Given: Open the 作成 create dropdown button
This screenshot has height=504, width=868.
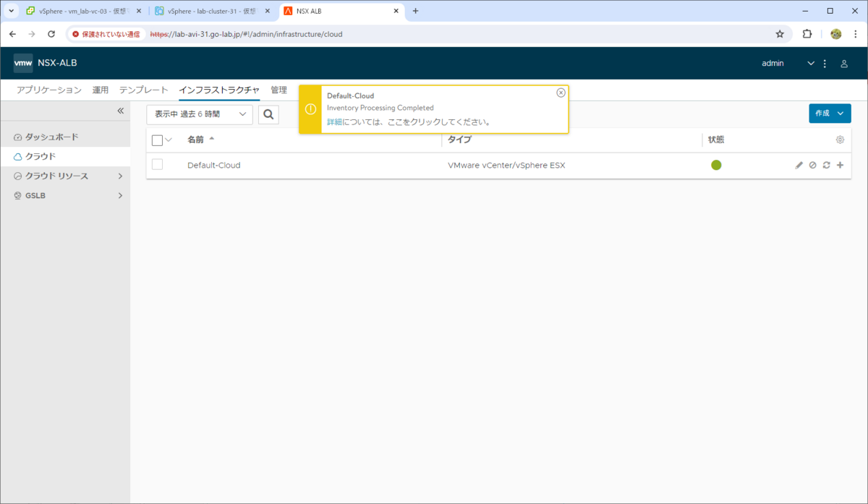Looking at the screenshot, I should coord(830,114).
